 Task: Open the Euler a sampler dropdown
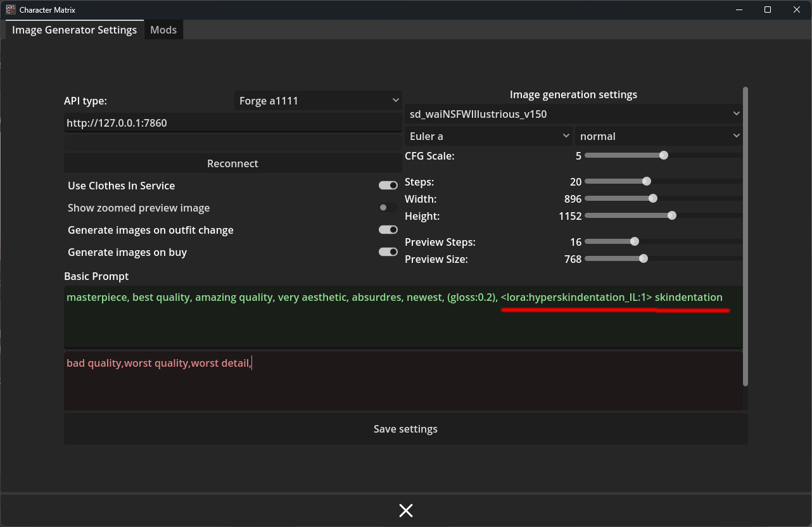pyautogui.click(x=488, y=136)
